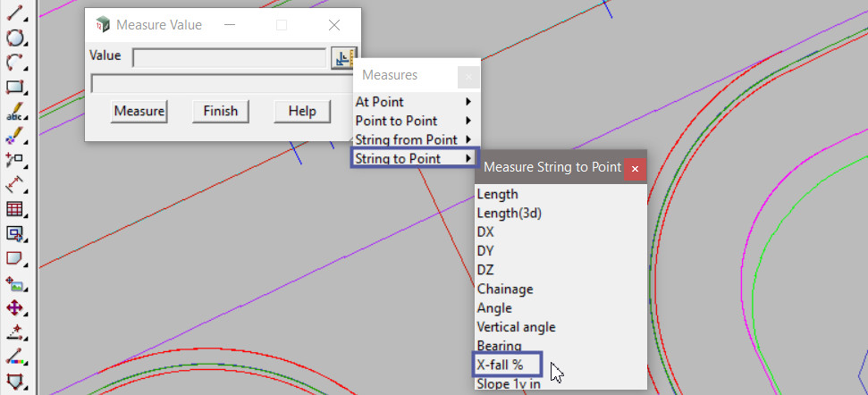Expand the String from Point arrow
868x395 pixels.
pyautogui.click(x=469, y=139)
